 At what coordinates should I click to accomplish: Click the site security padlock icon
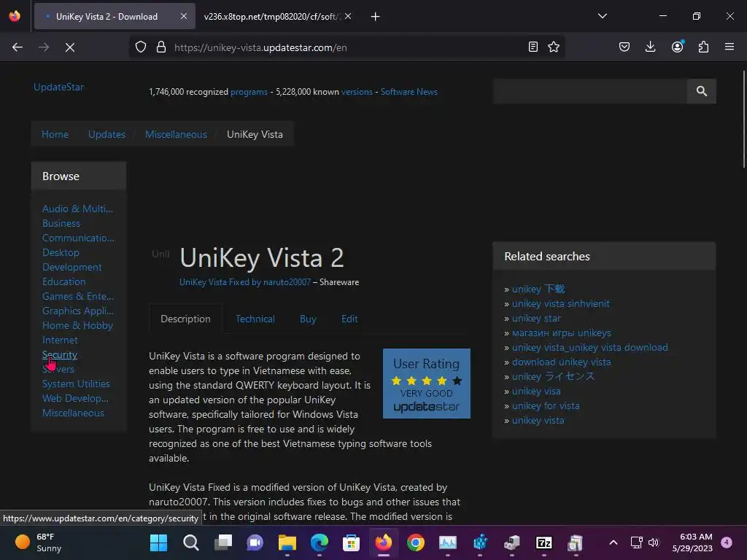(161, 47)
